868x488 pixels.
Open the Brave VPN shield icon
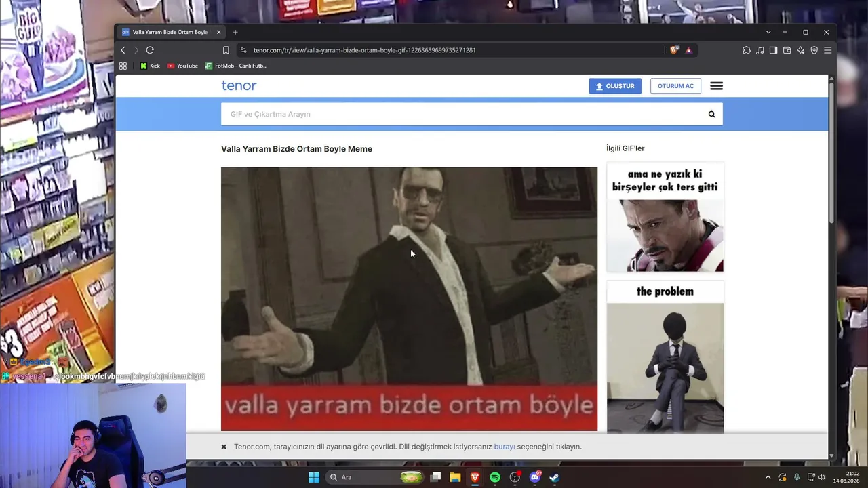(x=814, y=50)
